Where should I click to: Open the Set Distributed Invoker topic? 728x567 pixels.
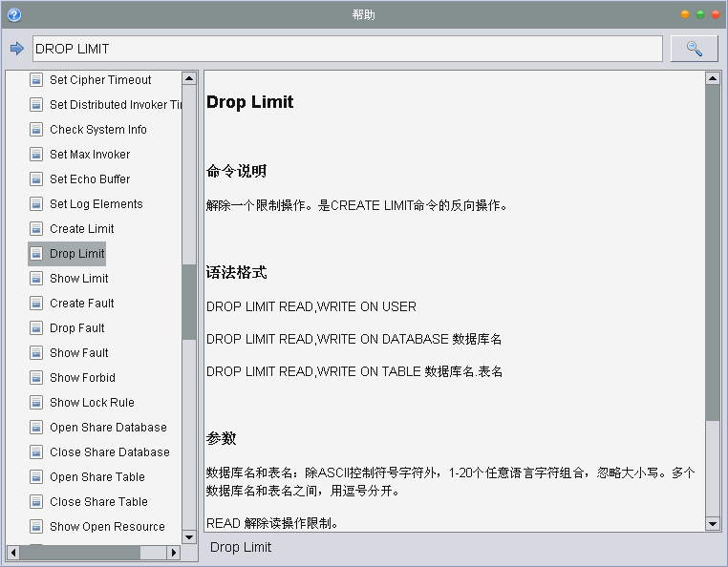(116, 104)
